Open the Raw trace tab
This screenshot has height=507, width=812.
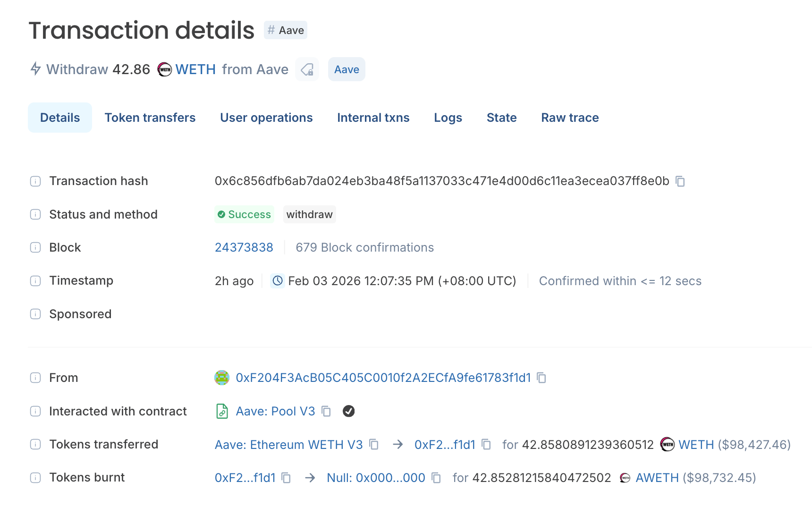pos(569,118)
